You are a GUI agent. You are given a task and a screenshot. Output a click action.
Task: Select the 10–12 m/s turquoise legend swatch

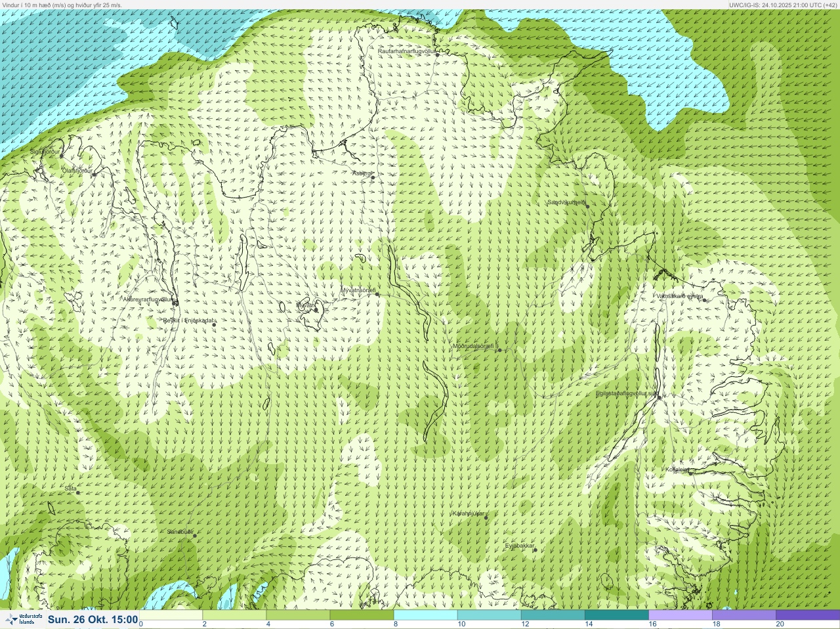pyautogui.click(x=489, y=615)
